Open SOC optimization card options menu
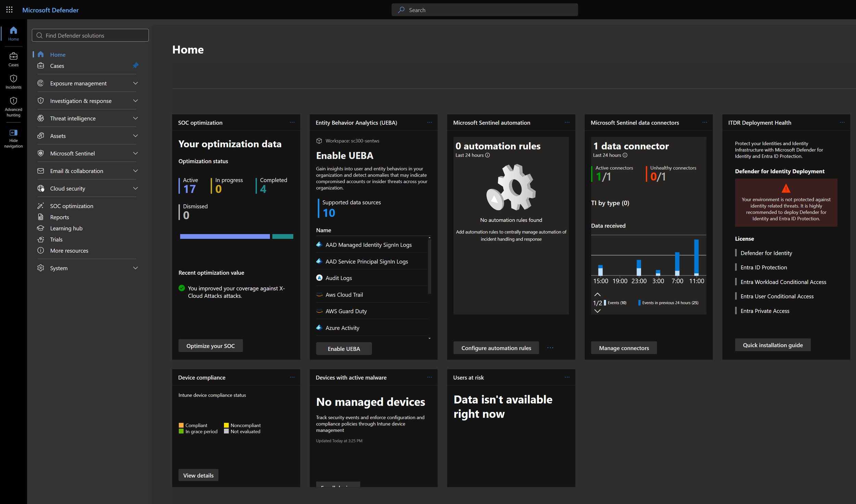 pyautogui.click(x=292, y=122)
